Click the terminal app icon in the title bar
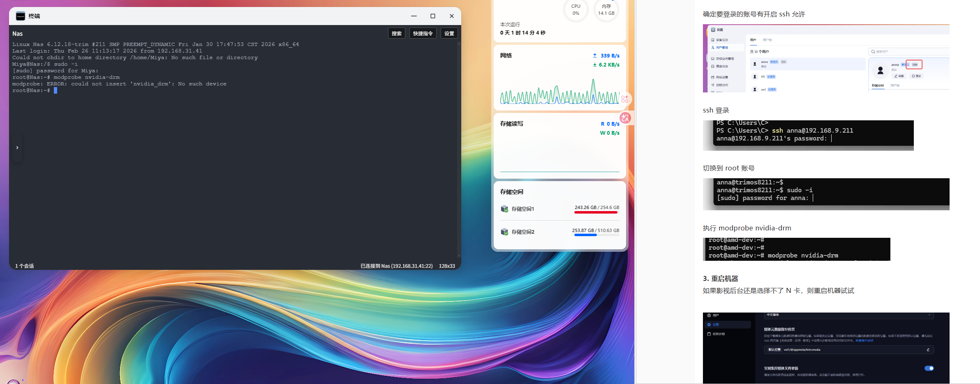Image resolution: width=980 pixels, height=384 pixels. tap(20, 16)
